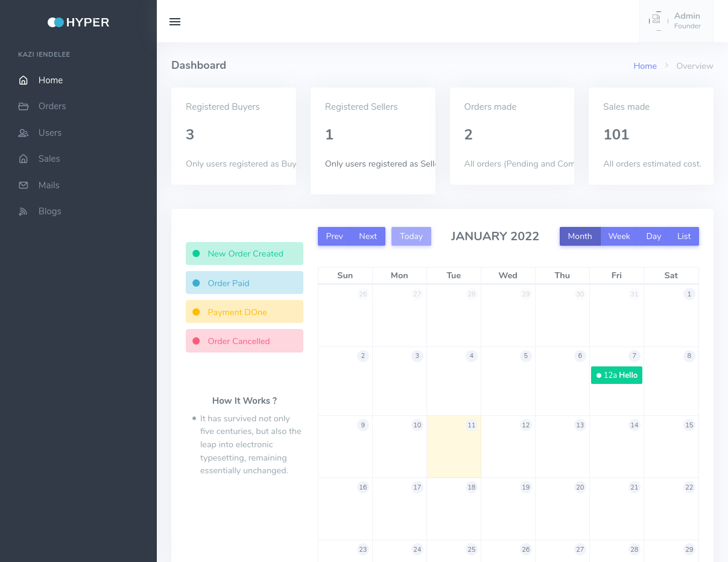Select the pink Order Cancelled label
The width and height of the screenshot is (728, 562).
click(244, 341)
